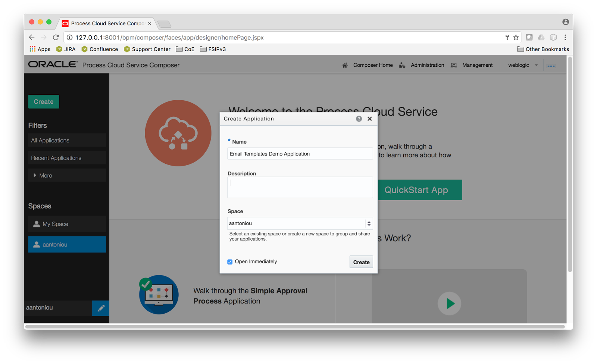Click the Management monitor icon

point(454,65)
